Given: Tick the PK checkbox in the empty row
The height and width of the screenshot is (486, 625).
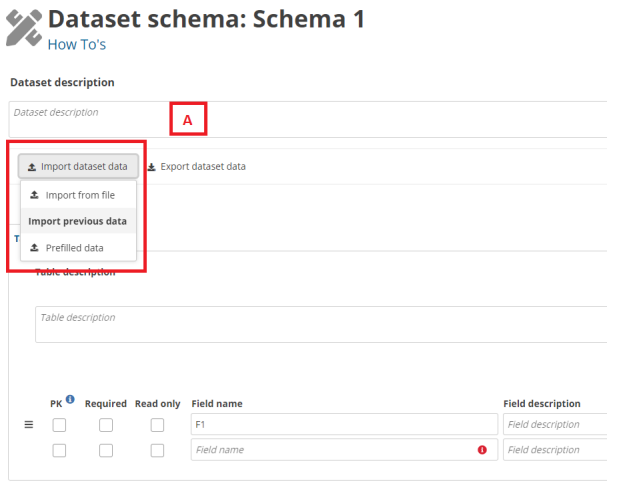Looking at the screenshot, I should click(59, 450).
